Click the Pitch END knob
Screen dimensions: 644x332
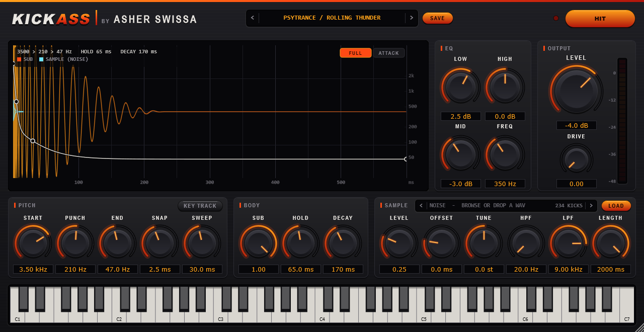(117, 242)
